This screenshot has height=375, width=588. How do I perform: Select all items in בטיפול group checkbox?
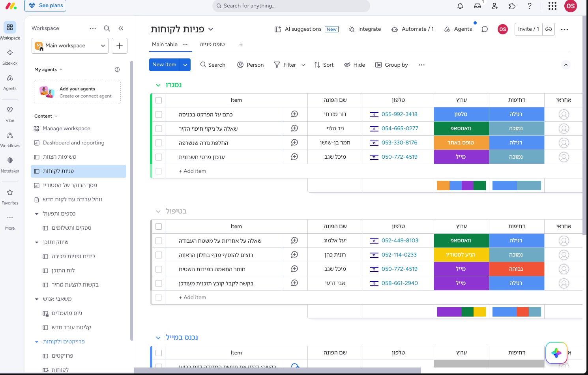click(x=159, y=227)
